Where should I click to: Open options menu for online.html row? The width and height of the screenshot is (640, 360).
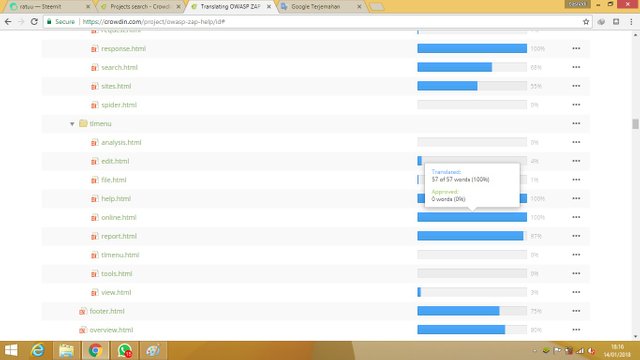576,218
